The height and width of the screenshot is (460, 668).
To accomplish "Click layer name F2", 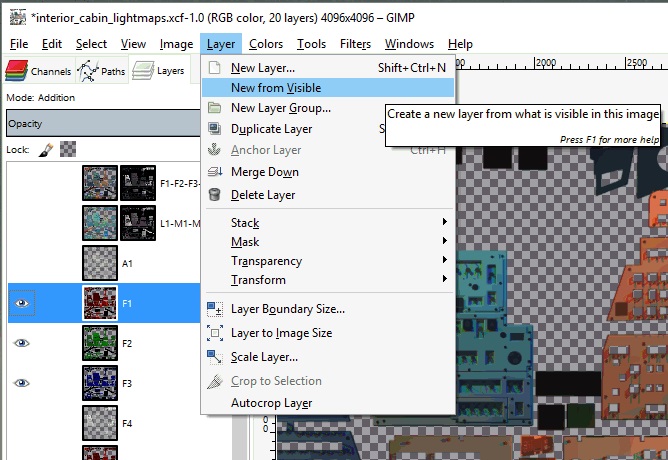I will [x=127, y=343].
